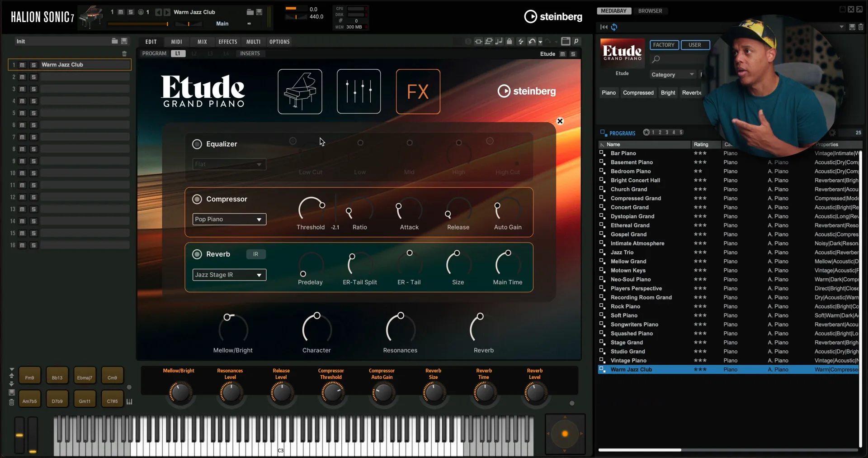Open the Compressor Pop Piano preset dropdown
Image resolution: width=868 pixels, height=458 pixels.
coord(229,219)
